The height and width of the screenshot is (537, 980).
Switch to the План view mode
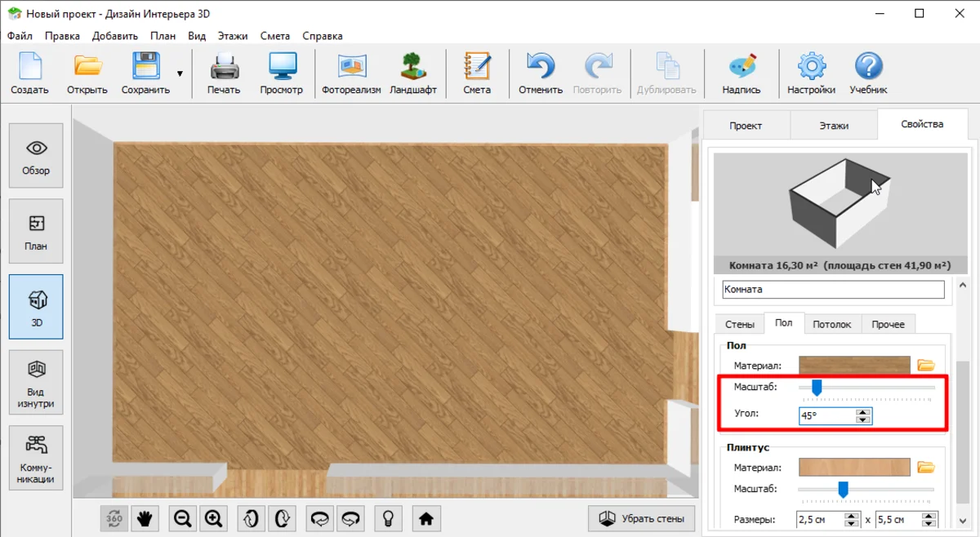(36, 231)
